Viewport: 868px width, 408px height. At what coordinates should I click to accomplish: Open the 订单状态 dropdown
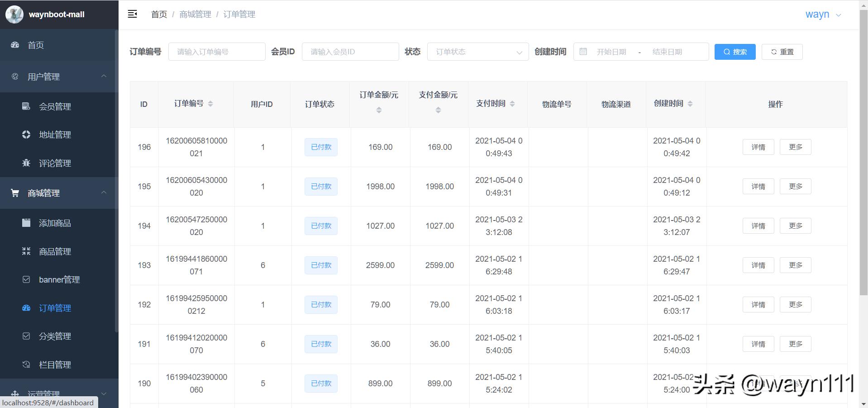[x=478, y=52]
